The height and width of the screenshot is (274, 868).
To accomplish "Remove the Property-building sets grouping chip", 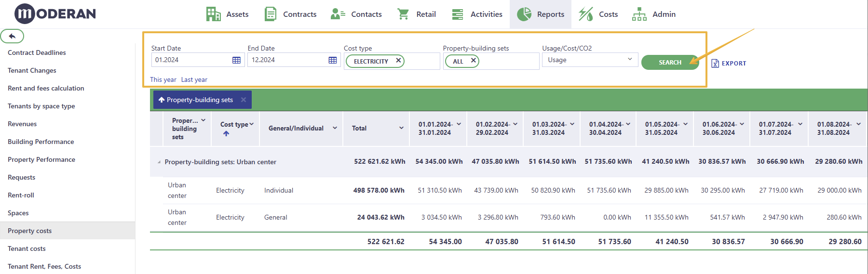I will pyautogui.click(x=244, y=100).
